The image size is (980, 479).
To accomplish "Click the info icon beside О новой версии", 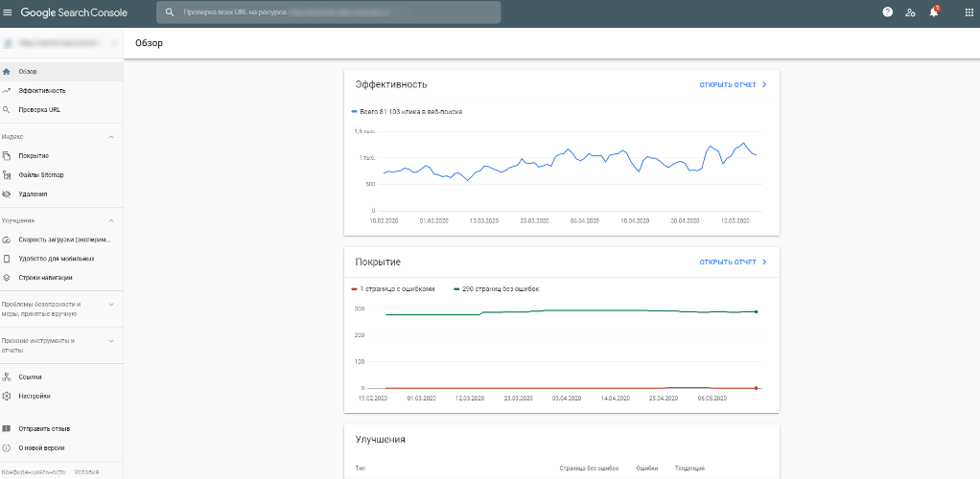I will [x=7, y=447].
